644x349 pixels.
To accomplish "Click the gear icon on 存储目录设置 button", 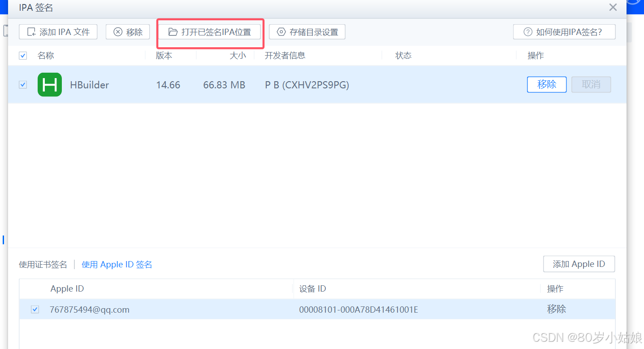I will click(281, 32).
